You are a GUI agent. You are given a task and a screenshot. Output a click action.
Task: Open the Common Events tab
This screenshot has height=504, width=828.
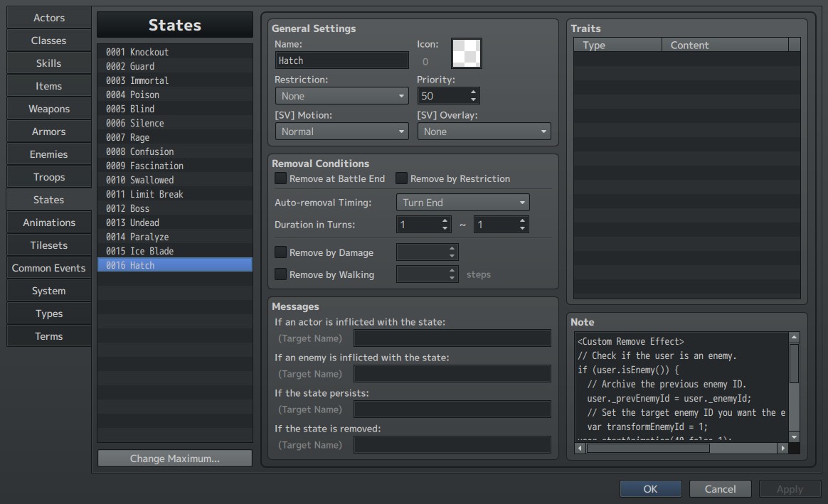(48, 268)
